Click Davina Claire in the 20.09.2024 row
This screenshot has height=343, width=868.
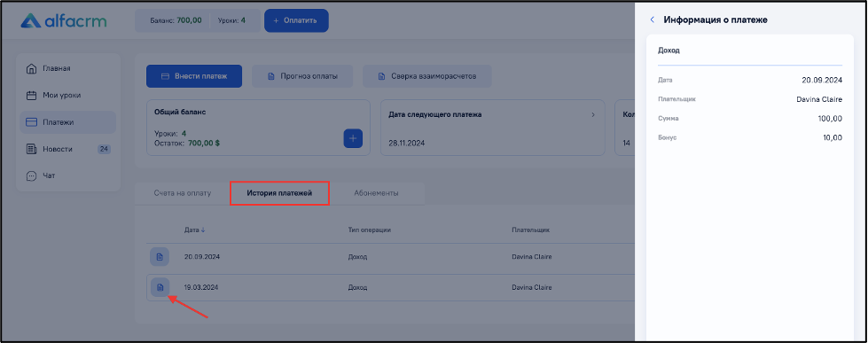531,257
